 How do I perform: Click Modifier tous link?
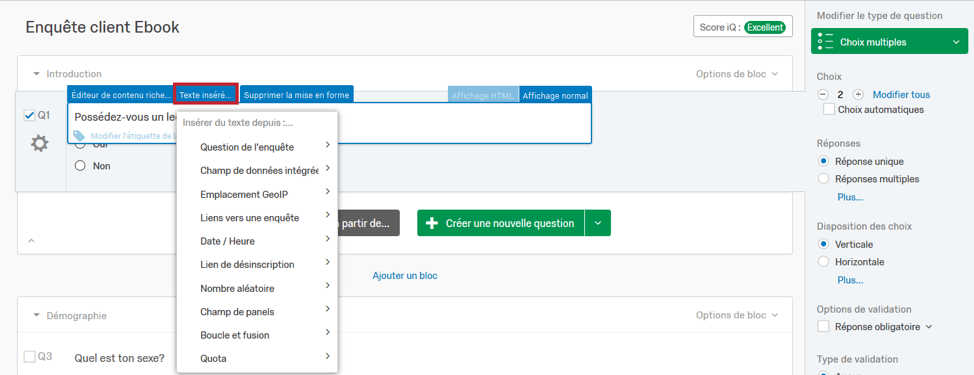(x=901, y=95)
